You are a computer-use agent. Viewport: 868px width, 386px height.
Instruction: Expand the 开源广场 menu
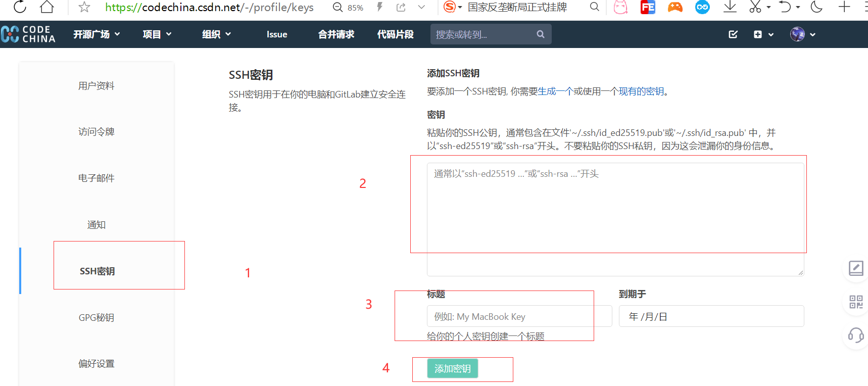[97, 34]
